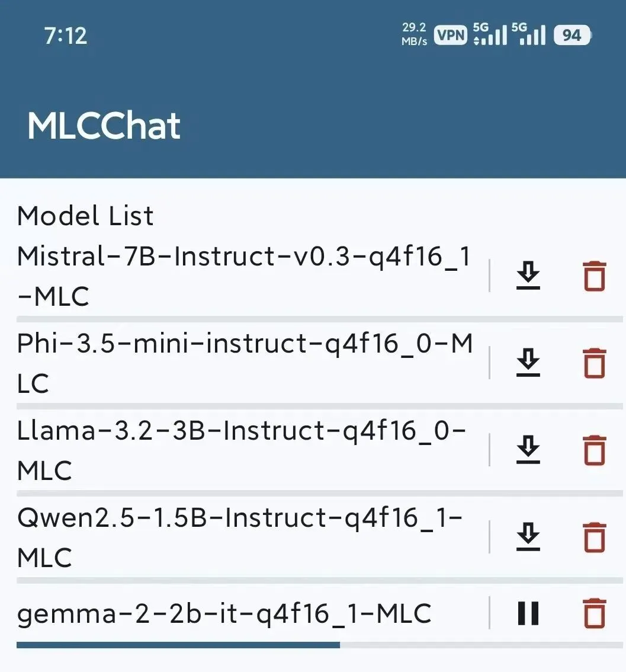Download the Qwen2.5-1.5B-Instruct model
Viewport: 626px width, 672px height.
click(x=528, y=536)
